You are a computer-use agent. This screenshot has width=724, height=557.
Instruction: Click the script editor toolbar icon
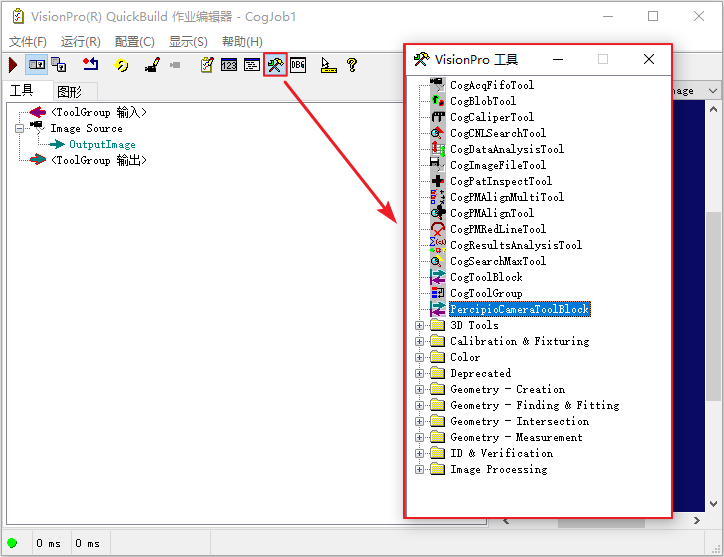pos(252,65)
